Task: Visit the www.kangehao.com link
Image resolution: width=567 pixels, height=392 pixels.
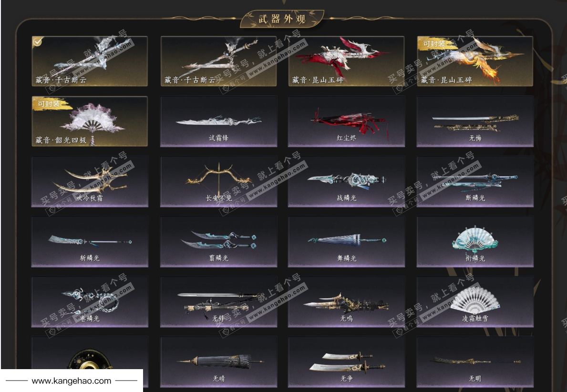Action: [72, 381]
